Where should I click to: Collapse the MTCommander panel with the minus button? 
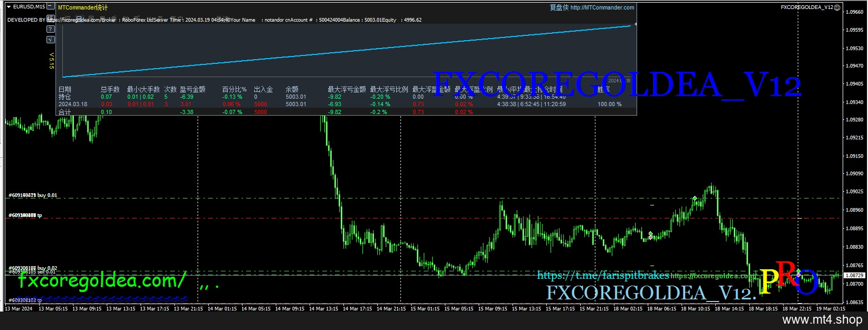pyautogui.click(x=50, y=7)
